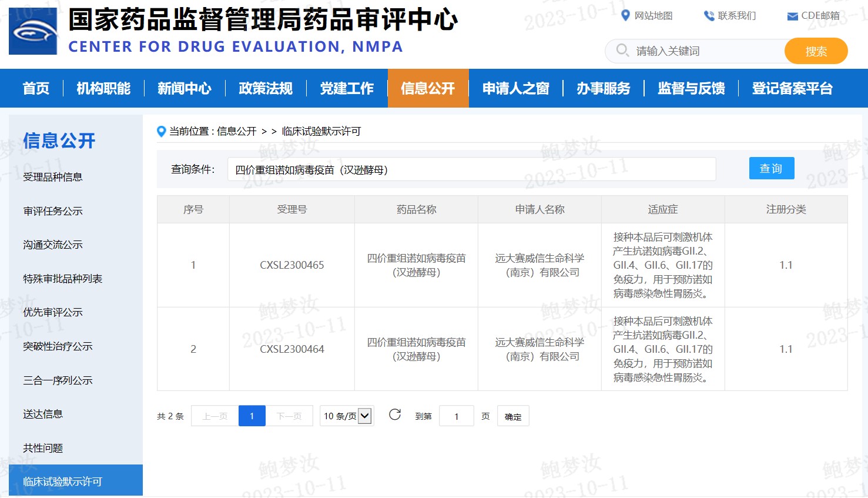
Task: Select 临床试验默示许可 in sidebar
Action: pos(76,481)
